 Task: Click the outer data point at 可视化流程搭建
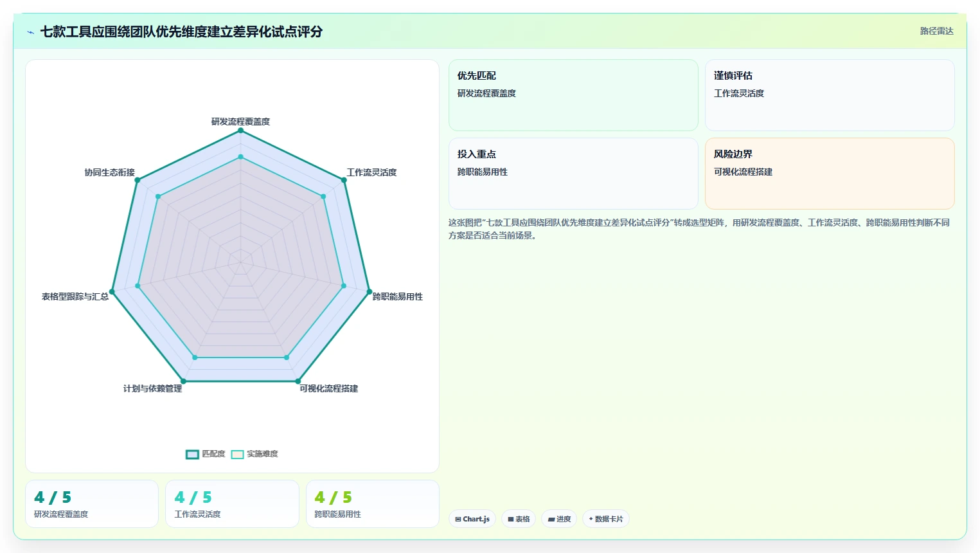tap(298, 381)
